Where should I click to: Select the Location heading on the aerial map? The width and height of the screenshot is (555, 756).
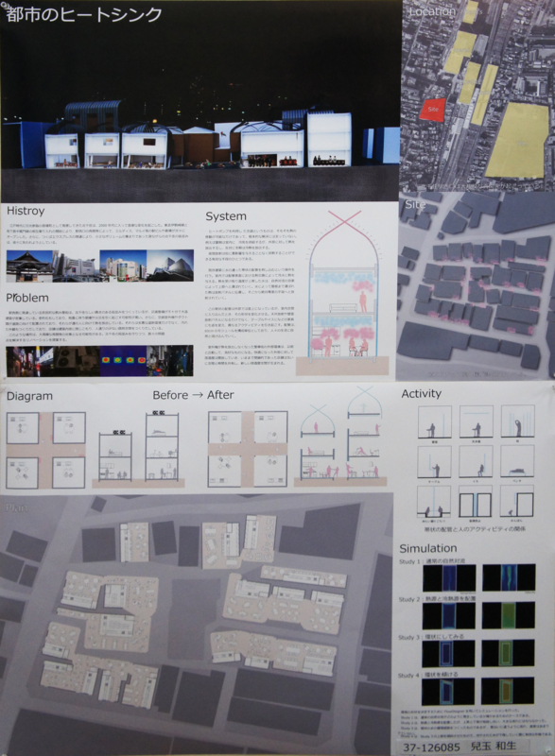(431, 11)
